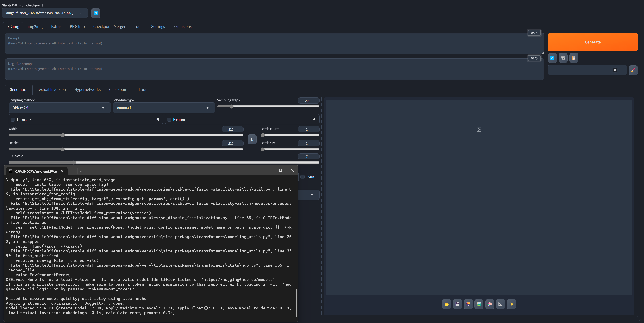Viewport: 644px width, 323px height.
Task: Click the Sampling steps slider handle
Action: coord(231,107)
